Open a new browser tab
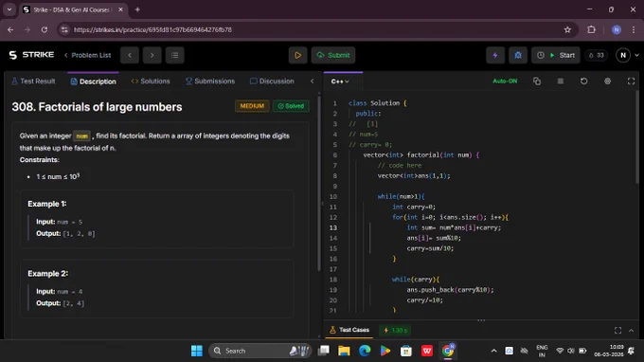Viewport: 644px width, 362px height. [x=137, y=9]
